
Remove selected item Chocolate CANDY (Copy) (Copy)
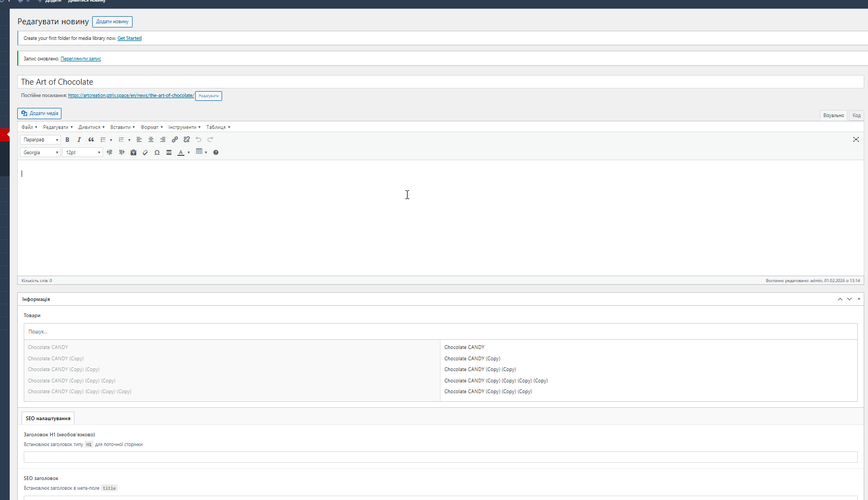click(480, 369)
